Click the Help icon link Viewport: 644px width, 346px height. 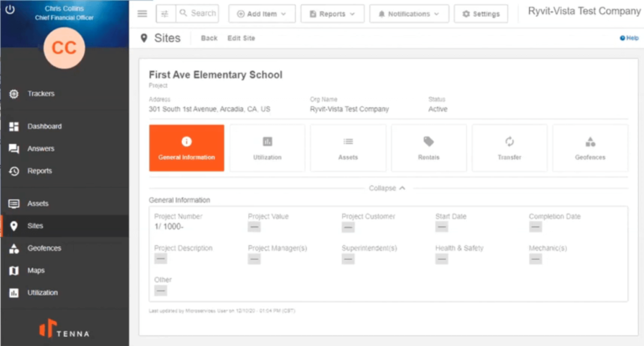(628, 39)
